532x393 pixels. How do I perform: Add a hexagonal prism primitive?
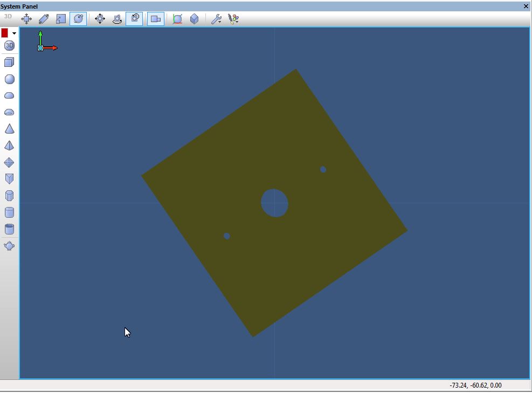tap(10, 196)
